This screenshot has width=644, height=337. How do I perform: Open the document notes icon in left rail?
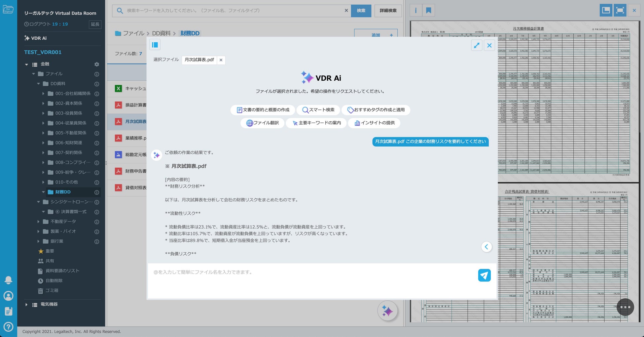coord(8,311)
